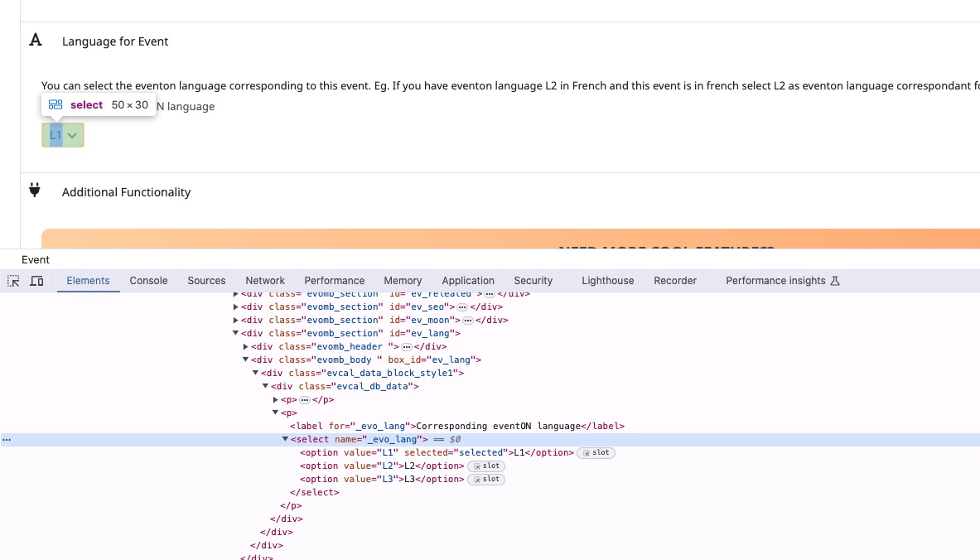Activate the inspect element picker icon

pyautogui.click(x=13, y=282)
